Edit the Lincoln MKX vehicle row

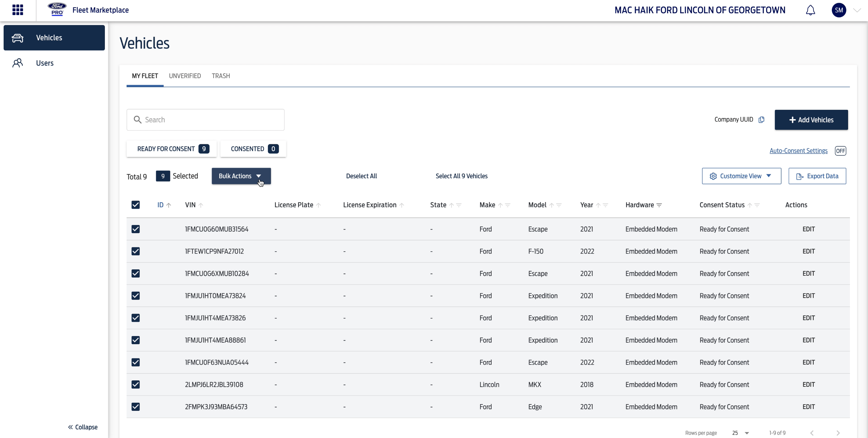point(808,385)
